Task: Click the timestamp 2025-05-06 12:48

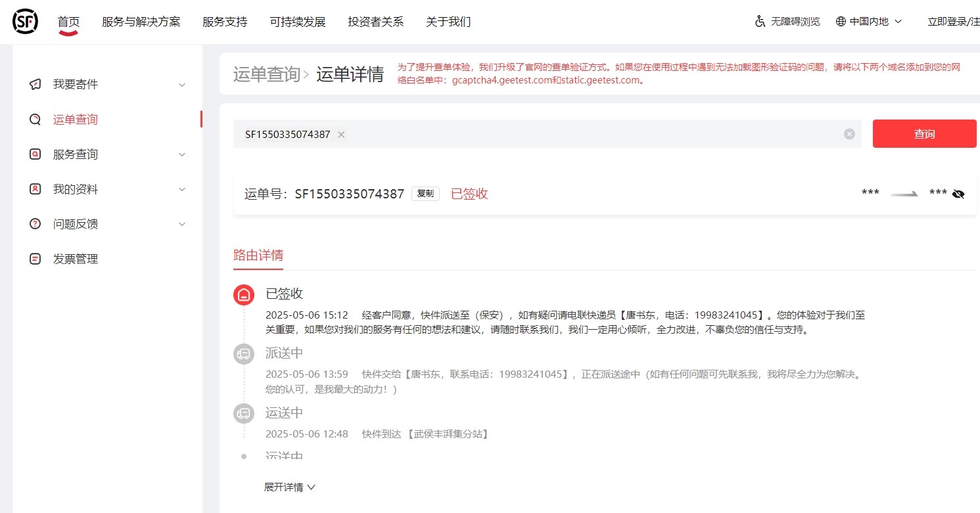Action: tap(307, 434)
